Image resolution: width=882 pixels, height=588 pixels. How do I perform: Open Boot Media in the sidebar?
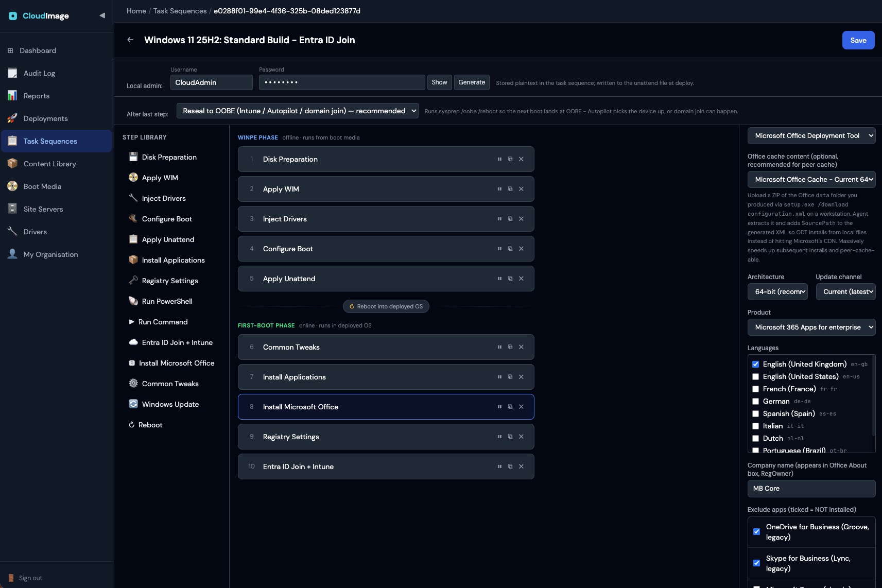point(56,186)
